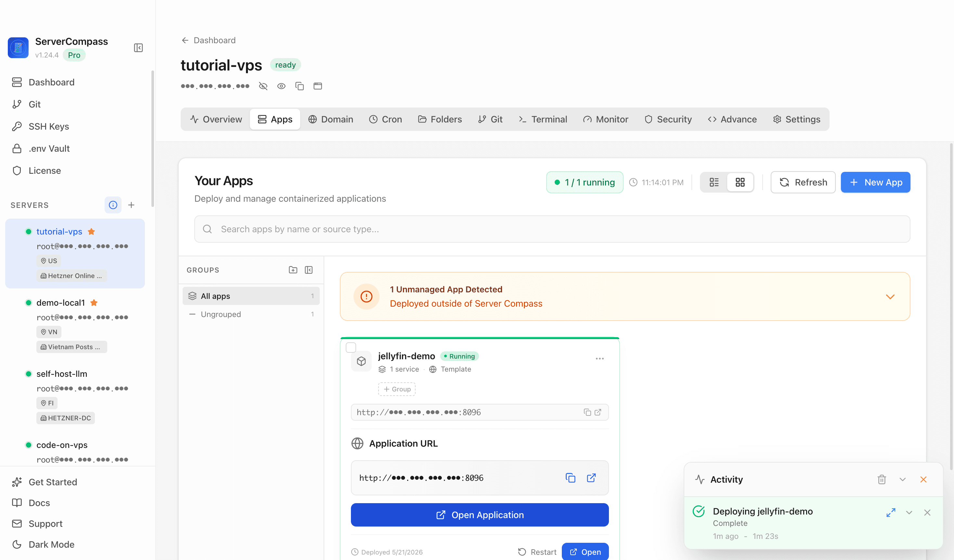This screenshot has height=560, width=954.
Task: Click the star icon for demo-local1
Action: [x=94, y=303]
